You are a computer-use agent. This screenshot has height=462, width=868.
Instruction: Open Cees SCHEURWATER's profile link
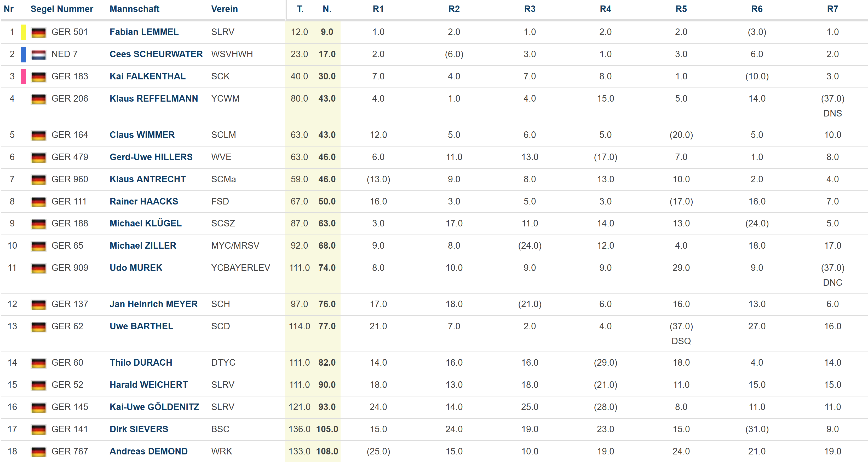tap(156, 54)
